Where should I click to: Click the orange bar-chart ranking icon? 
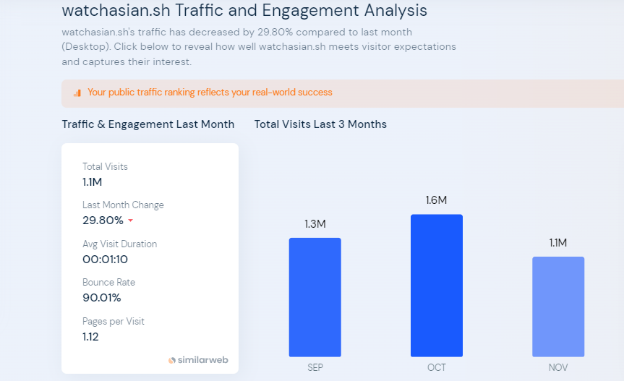pyautogui.click(x=77, y=93)
